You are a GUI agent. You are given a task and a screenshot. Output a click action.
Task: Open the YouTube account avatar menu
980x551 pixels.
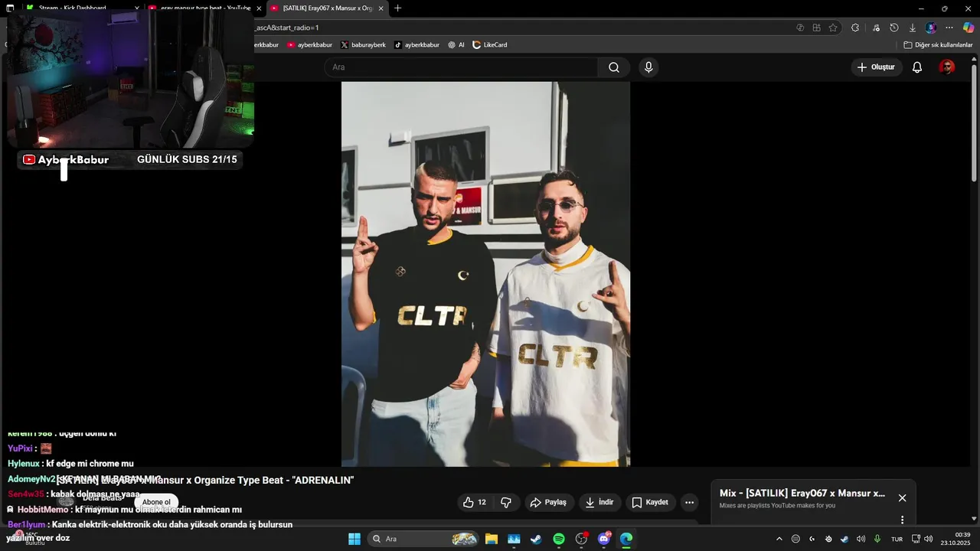pyautogui.click(x=947, y=67)
